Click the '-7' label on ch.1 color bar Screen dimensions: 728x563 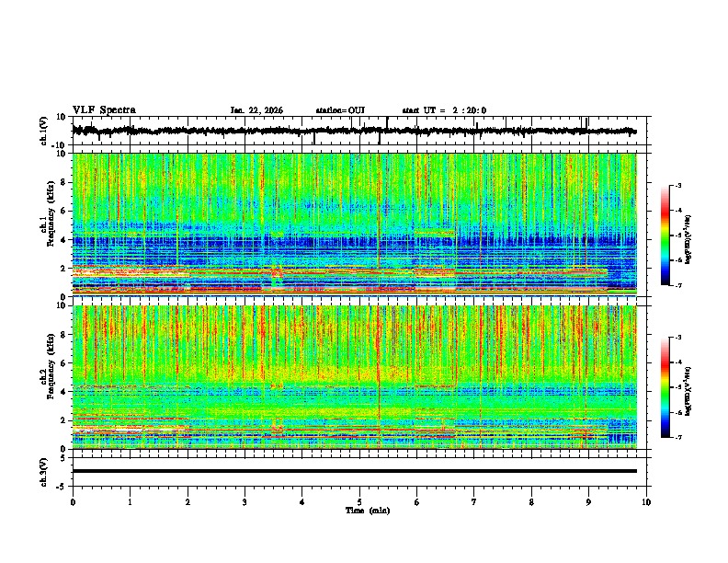tap(677, 285)
